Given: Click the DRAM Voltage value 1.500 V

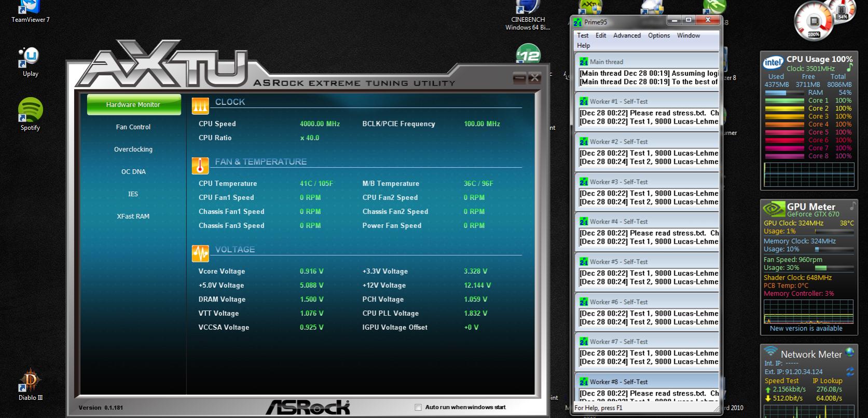Looking at the screenshot, I should click(x=311, y=299).
